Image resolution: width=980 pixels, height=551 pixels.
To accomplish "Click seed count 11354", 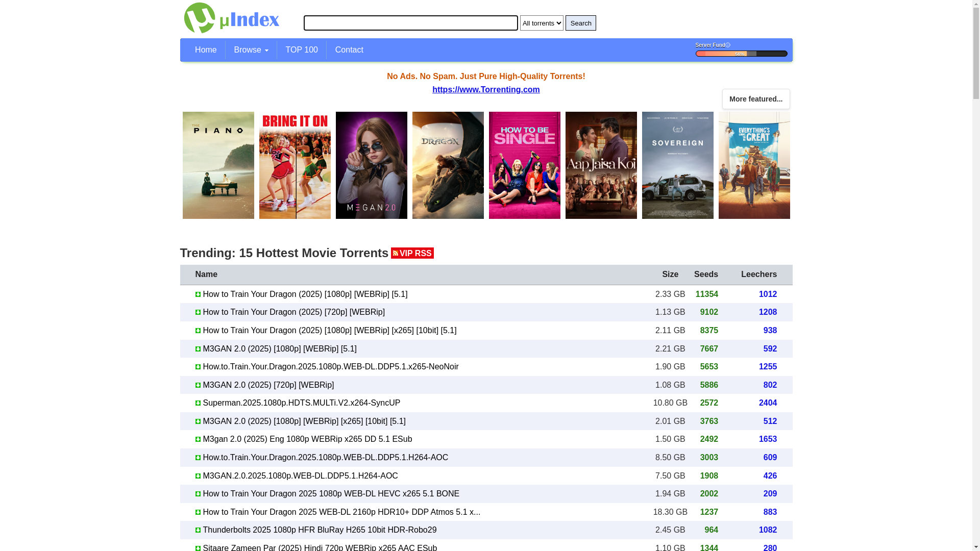I will (x=706, y=294).
